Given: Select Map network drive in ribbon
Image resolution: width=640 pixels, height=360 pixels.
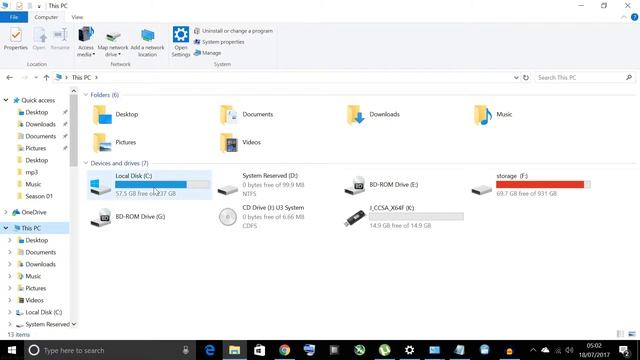Looking at the screenshot, I should click(113, 43).
